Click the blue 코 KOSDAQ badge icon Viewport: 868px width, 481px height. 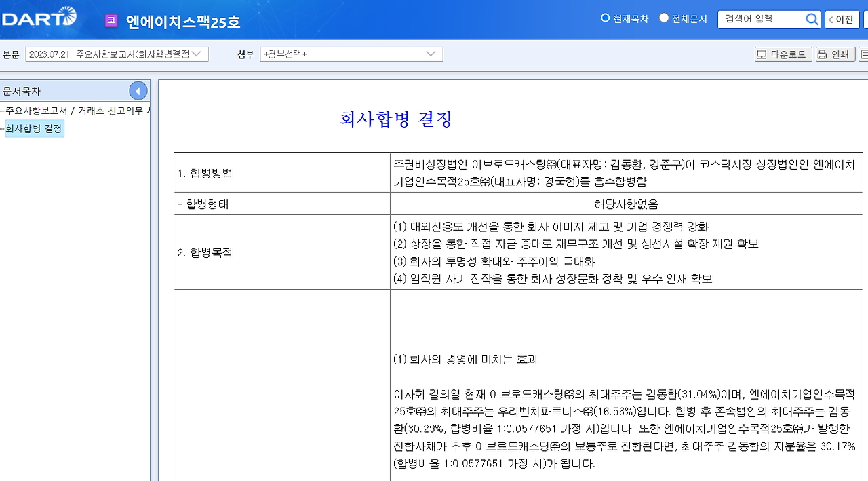[x=111, y=20]
